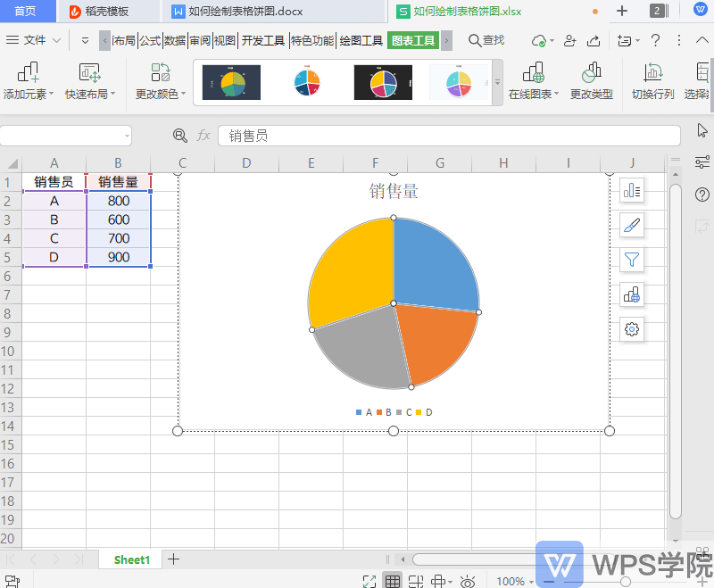
Task: Click the zoom magnifier icon beside fx
Action: [x=180, y=136]
